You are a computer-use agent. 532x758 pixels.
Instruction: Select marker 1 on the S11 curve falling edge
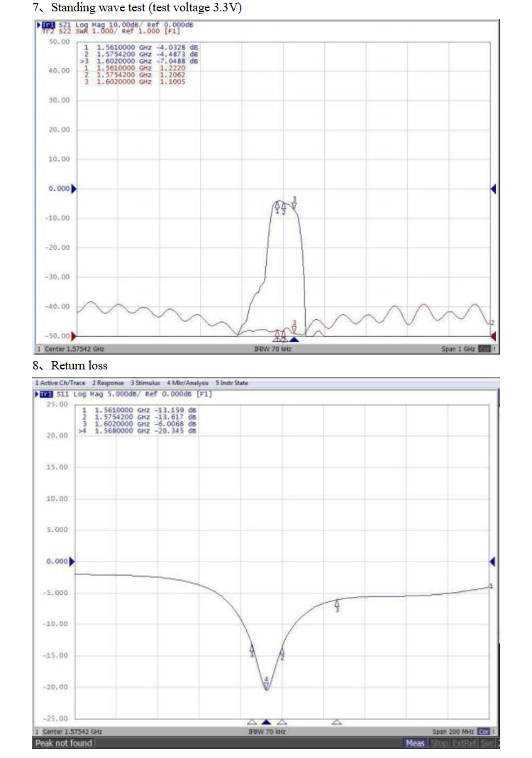[252, 650]
